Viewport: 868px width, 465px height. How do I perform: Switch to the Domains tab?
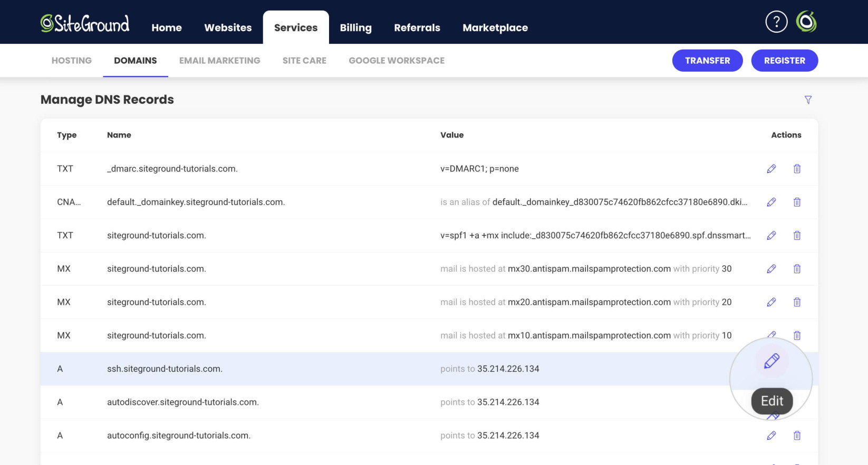[x=136, y=61]
